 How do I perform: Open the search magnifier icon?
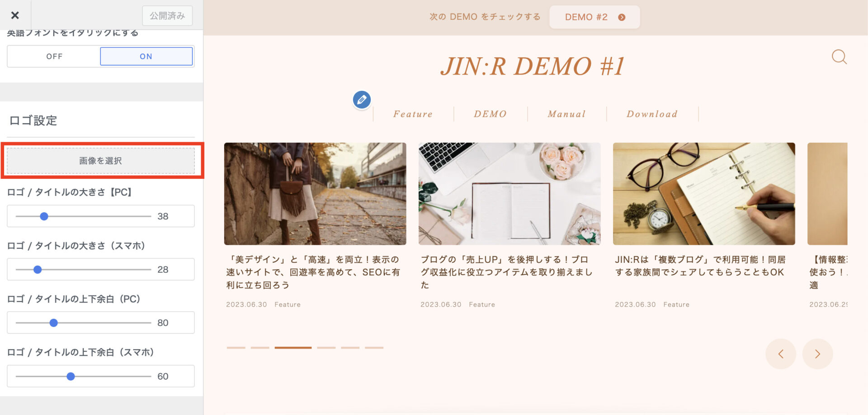click(839, 57)
